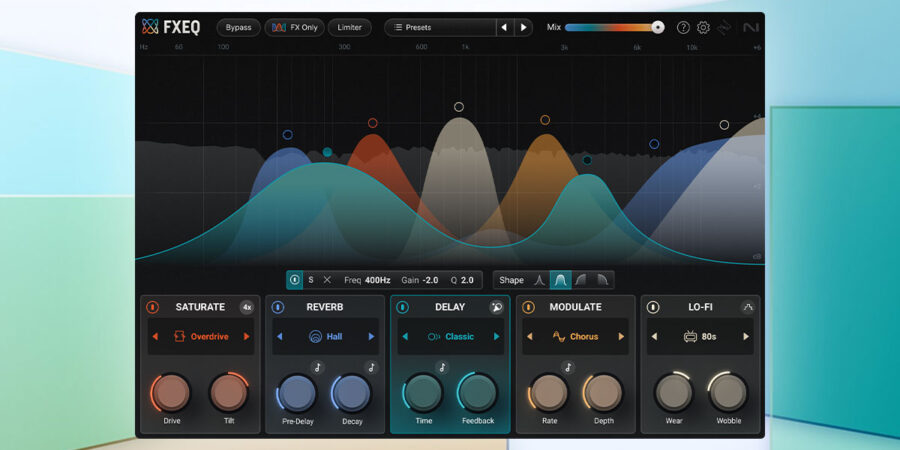
Task: Click left arrow beside Overdrive
Action: coord(155,336)
